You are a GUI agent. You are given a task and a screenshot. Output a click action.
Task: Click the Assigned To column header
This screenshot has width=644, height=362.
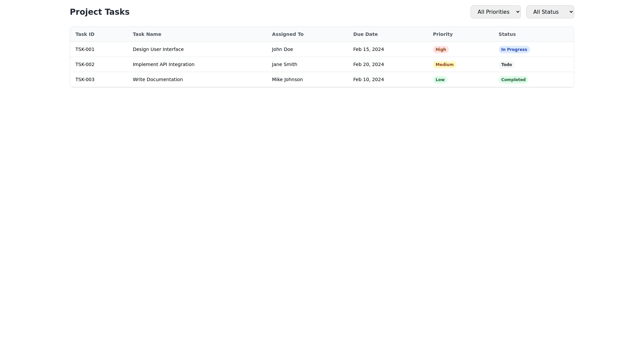tap(287, 34)
